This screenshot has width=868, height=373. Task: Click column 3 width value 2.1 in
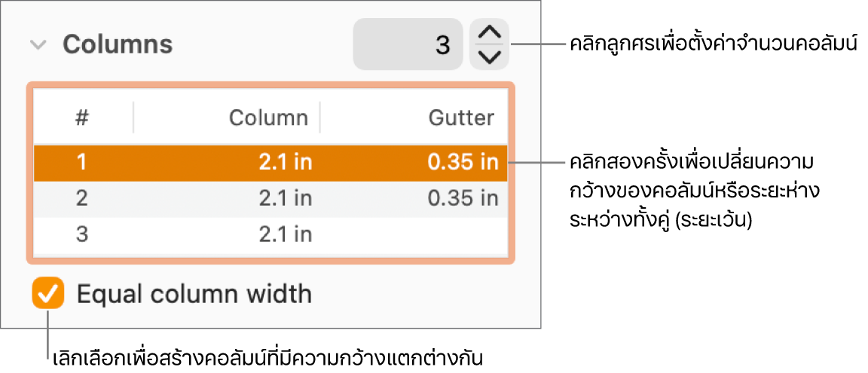[x=285, y=234]
